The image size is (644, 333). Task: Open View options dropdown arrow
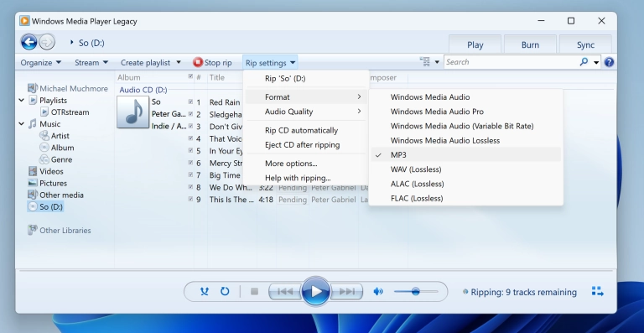437,62
